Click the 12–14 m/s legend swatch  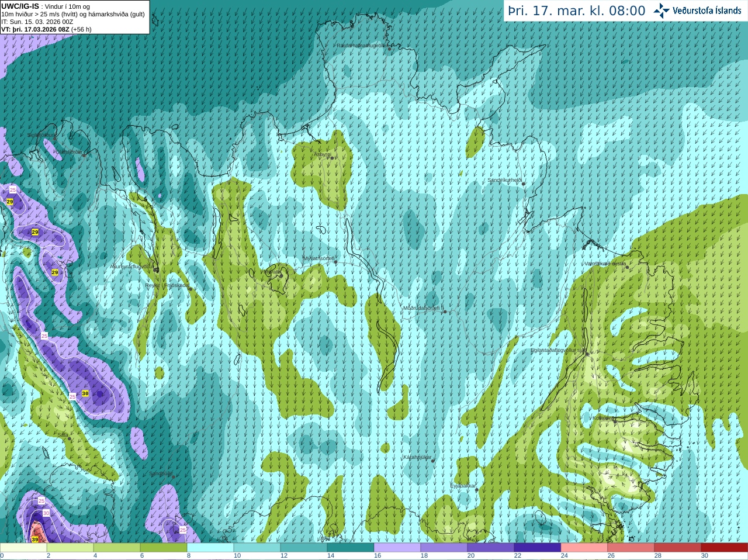[x=304, y=548]
